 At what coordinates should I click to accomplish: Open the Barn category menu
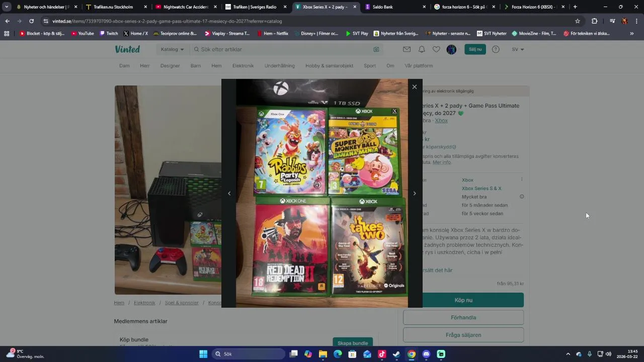coord(196,66)
